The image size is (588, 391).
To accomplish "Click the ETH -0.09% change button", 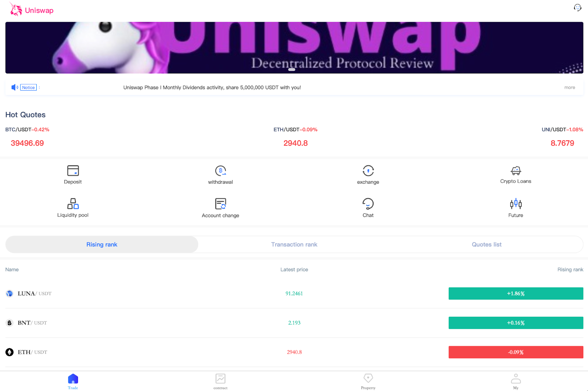I will pos(516,352).
